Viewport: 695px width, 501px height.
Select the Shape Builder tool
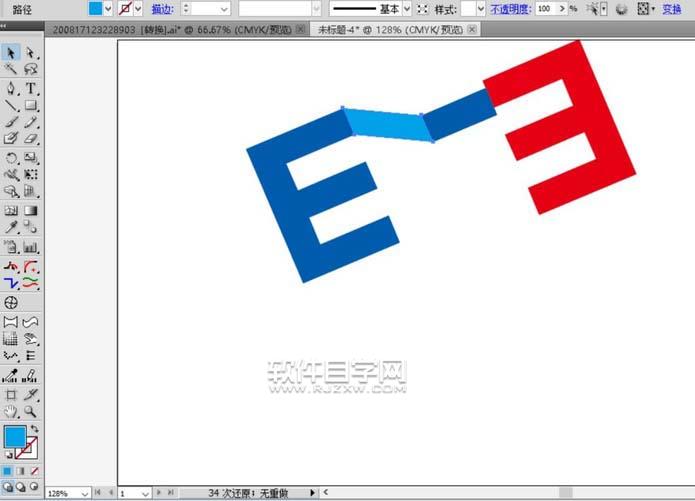tap(11, 191)
